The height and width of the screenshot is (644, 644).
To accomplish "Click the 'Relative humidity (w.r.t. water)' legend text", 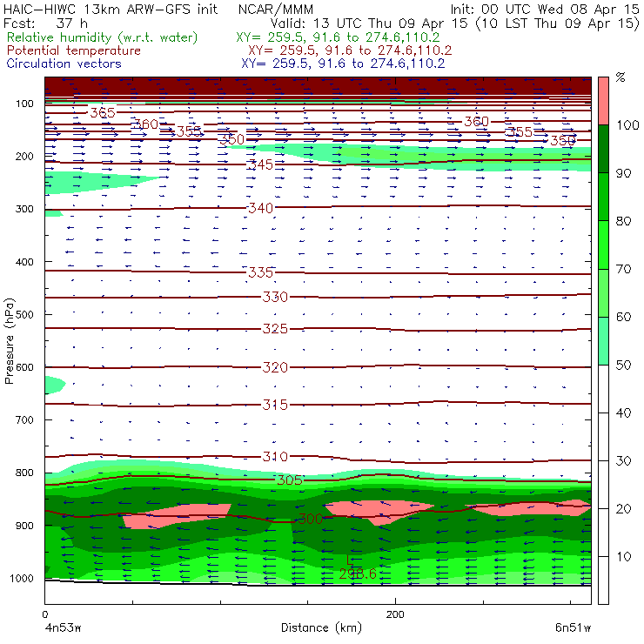I will pos(103,37).
